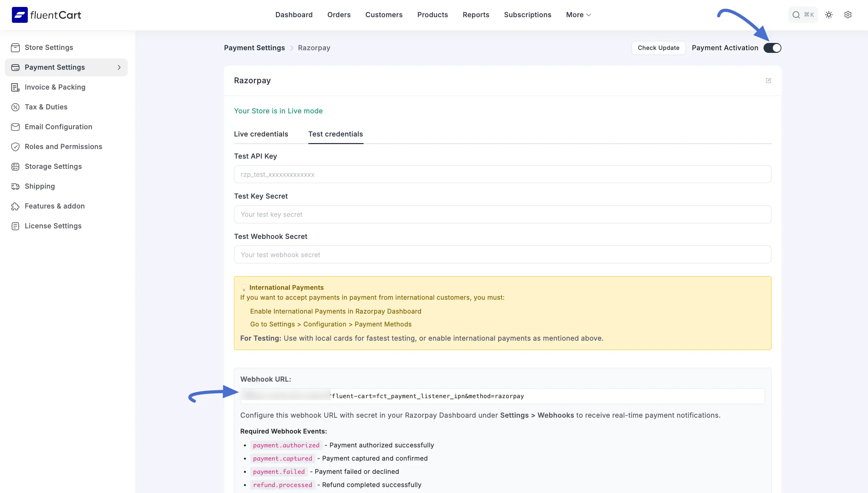Image resolution: width=868 pixels, height=493 pixels.
Task: Switch to the Live credentials tab
Action: (261, 134)
